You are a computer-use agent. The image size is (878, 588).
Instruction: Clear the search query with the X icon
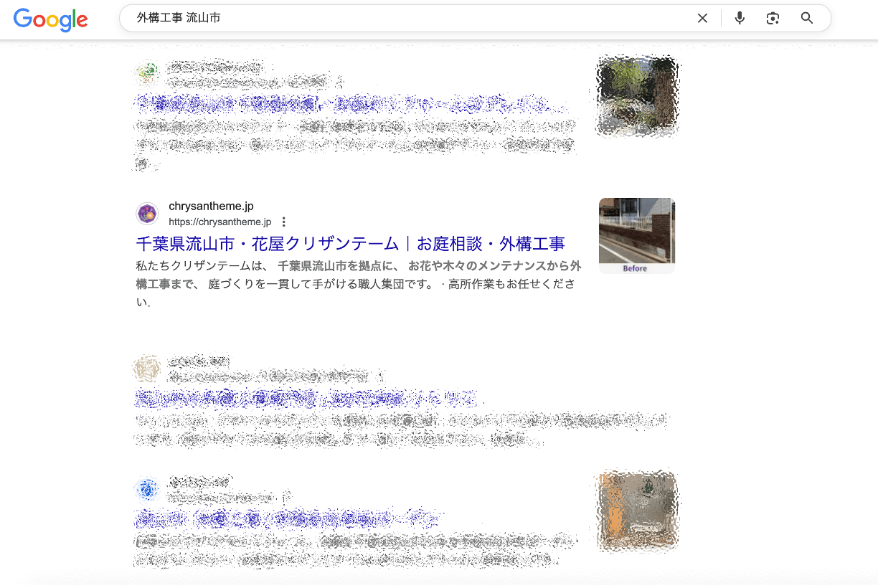702,19
